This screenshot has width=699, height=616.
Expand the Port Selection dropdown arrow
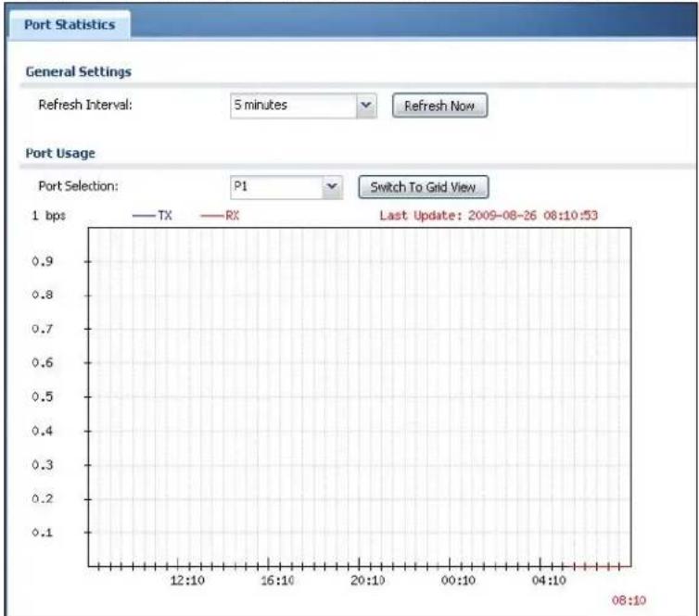(x=332, y=186)
